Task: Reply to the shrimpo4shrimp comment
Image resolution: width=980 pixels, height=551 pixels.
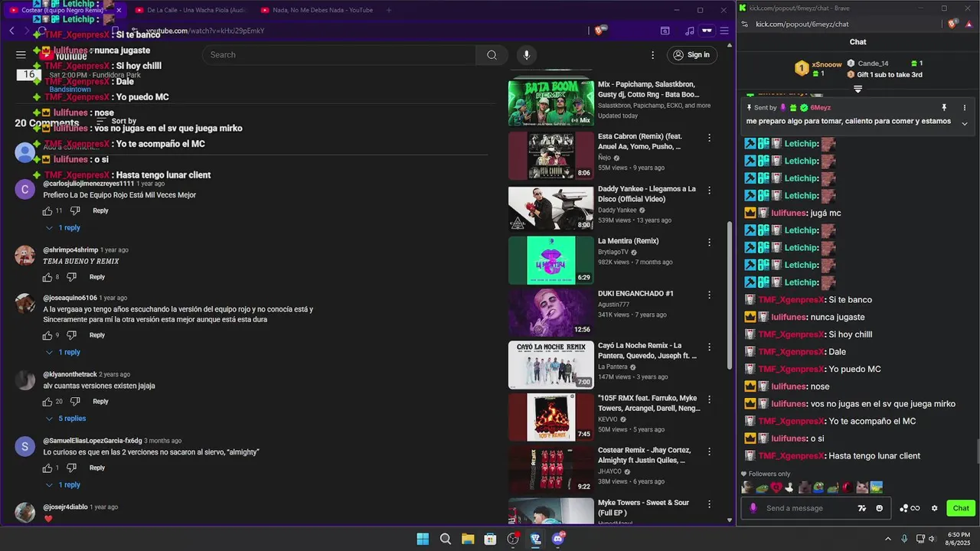Action: tap(97, 277)
